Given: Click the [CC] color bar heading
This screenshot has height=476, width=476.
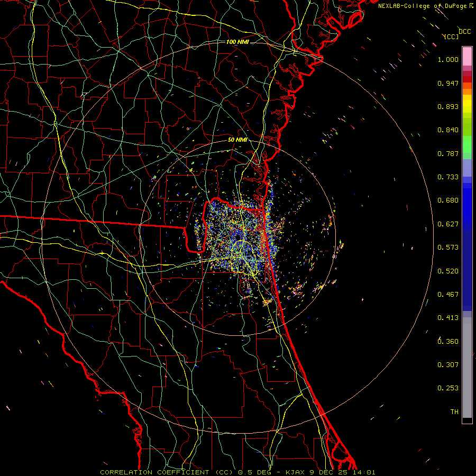Looking at the screenshot, I should pyautogui.click(x=451, y=36).
